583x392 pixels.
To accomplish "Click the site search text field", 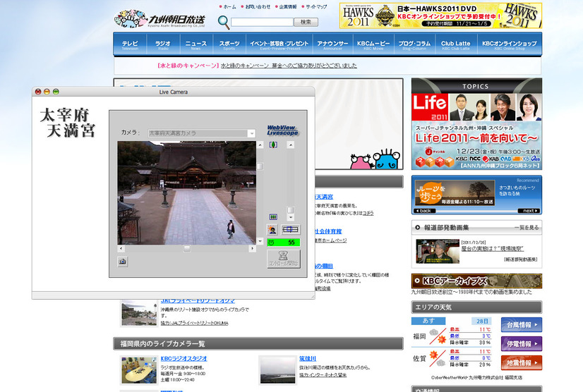I will tap(262, 23).
